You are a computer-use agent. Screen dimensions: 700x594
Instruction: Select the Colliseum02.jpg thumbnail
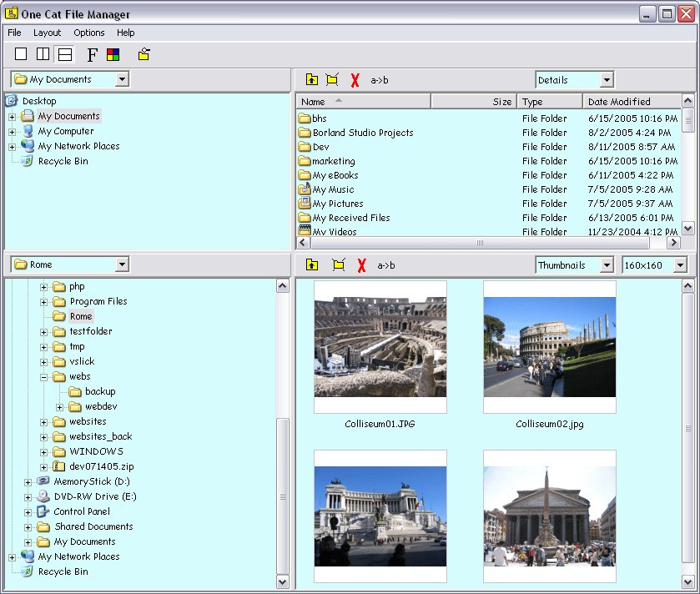click(550, 347)
